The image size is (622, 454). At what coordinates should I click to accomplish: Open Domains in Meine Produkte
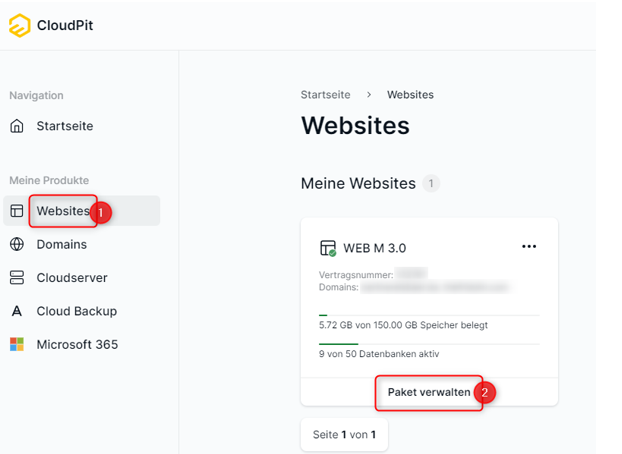(x=62, y=245)
